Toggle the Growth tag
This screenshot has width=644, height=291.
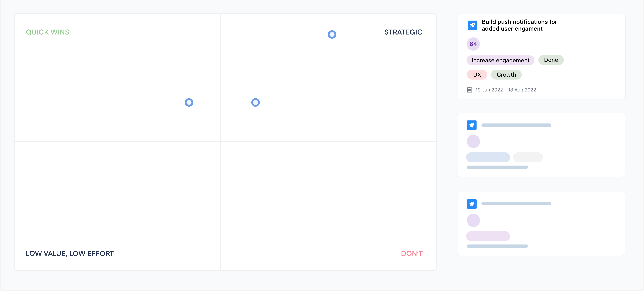click(x=506, y=75)
